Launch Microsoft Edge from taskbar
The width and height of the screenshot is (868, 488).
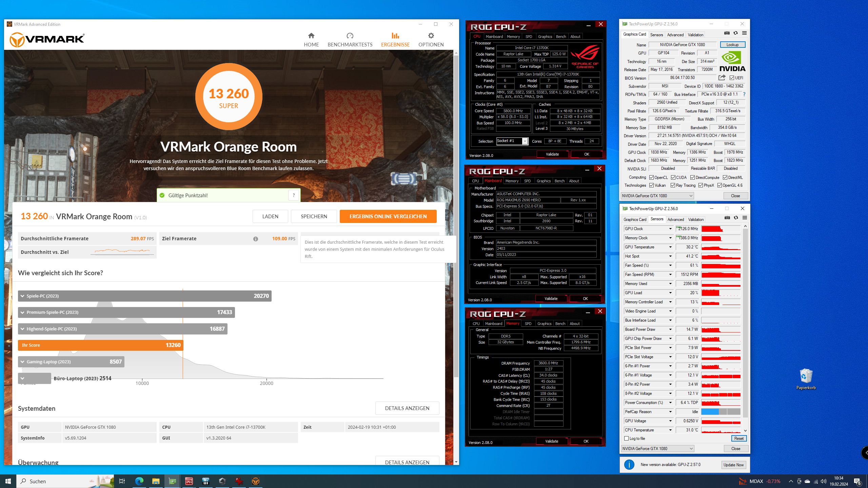pos(139,481)
